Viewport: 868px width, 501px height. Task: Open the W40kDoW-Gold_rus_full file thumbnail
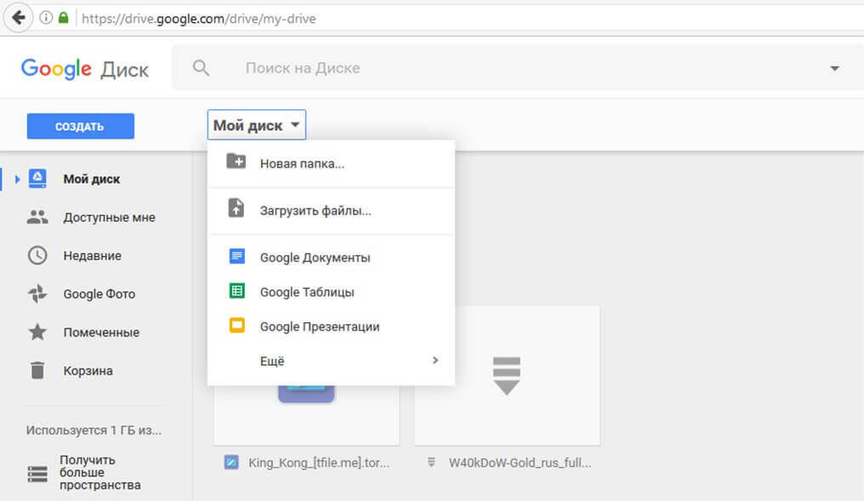(x=507, y=375)
